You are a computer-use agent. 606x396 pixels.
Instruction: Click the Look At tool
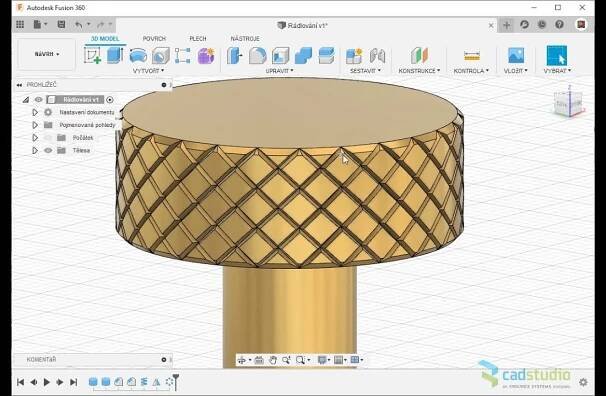tap(259, 360)
